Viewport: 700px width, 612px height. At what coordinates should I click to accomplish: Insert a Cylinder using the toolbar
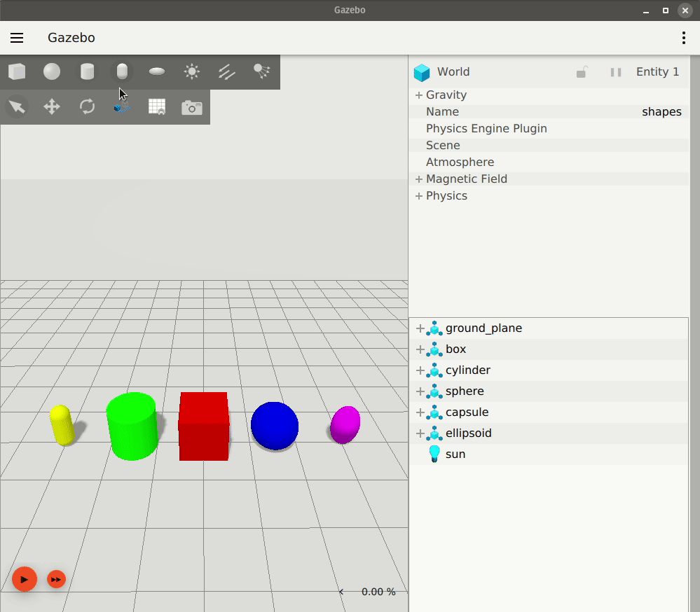pos(87,71)
